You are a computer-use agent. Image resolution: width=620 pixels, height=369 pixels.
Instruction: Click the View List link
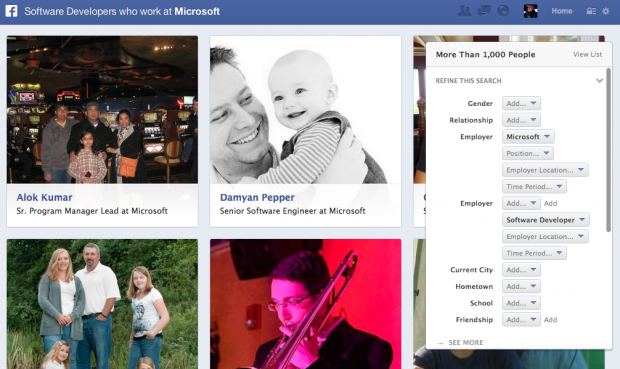pos(587,55)
